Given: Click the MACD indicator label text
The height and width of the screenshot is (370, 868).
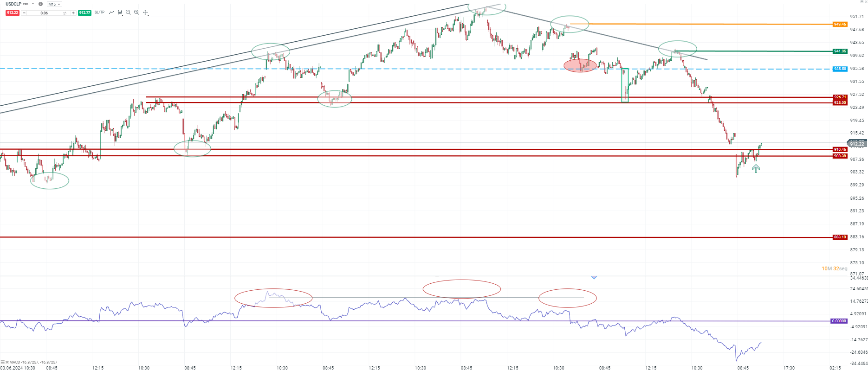Looking at the screenshot, I should pyautogui.click(x=33, y=362).
